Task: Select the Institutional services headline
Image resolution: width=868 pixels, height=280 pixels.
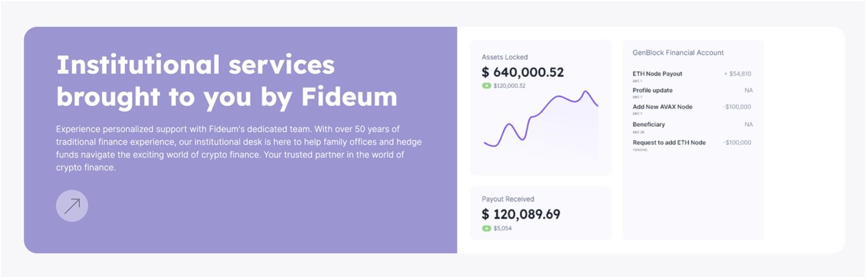Action: pos(227,81)
